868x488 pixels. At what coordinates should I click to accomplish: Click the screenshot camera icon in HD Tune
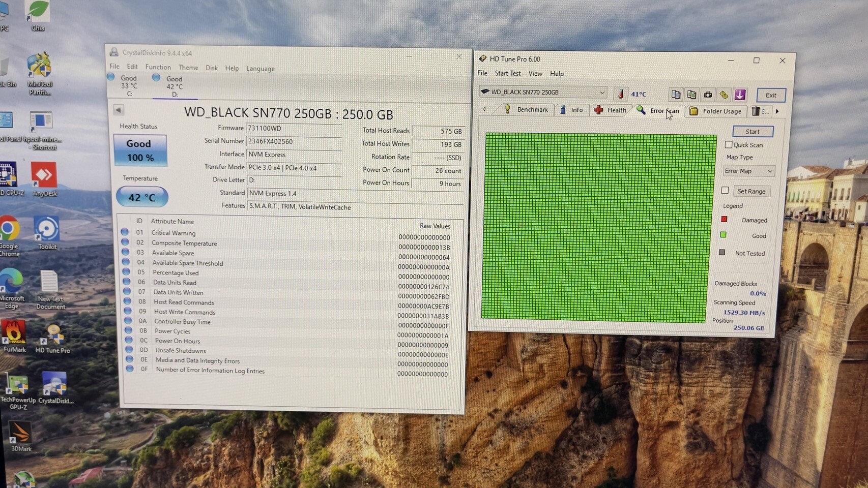708,95
